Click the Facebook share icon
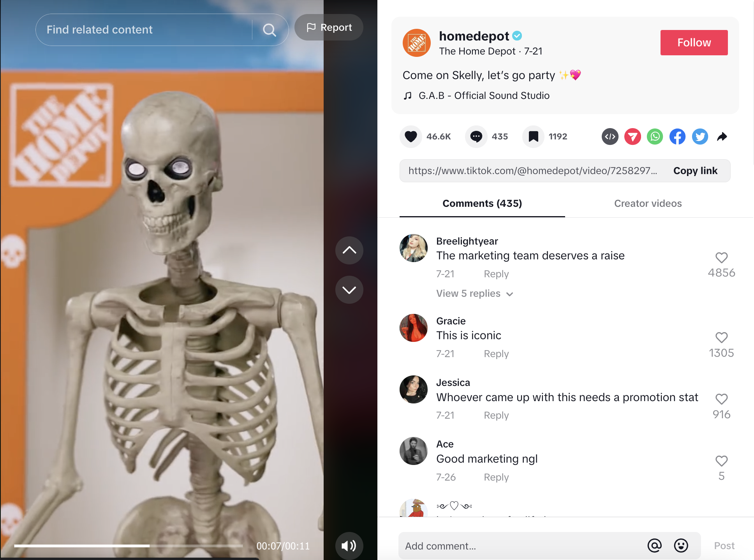Image resolution: width=754 pixels, height=560 pixels. [x=678, y=136]
